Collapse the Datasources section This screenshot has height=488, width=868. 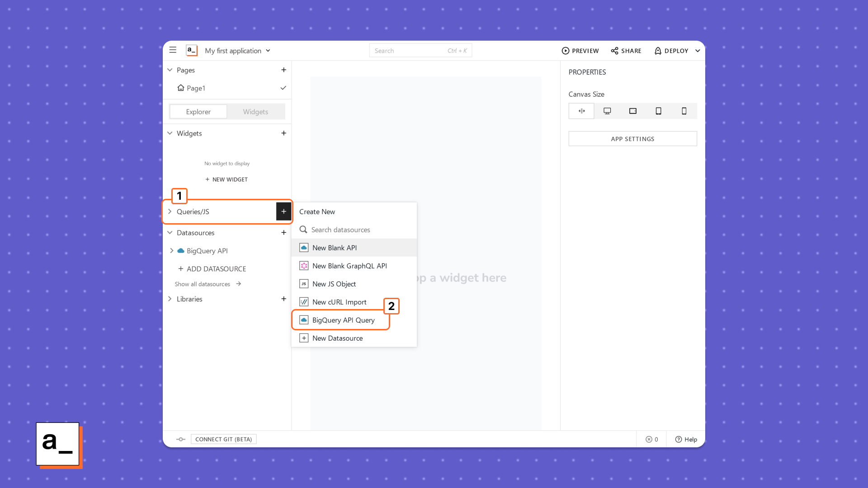(x=170, y=233)
